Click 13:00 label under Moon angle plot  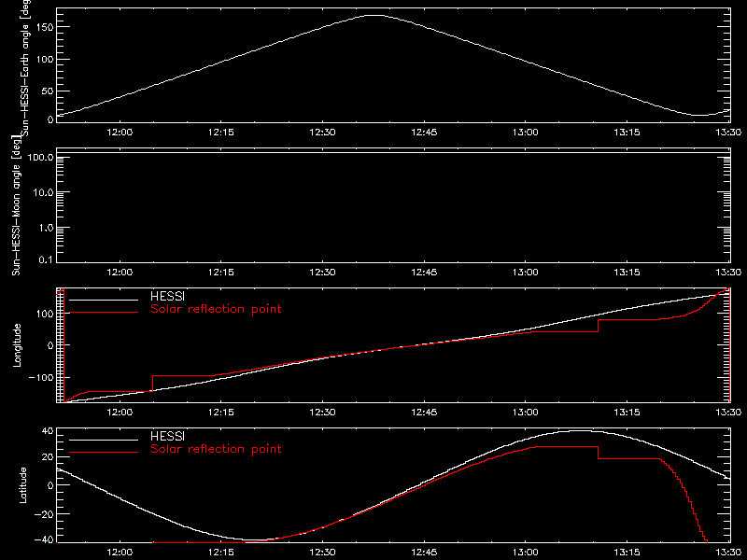click(x=526, y=272)
